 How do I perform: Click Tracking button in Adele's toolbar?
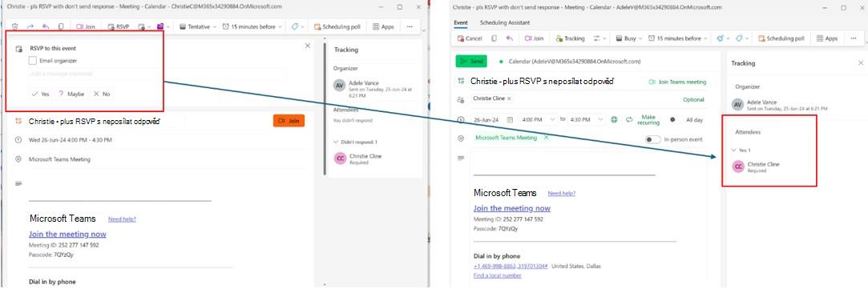570,38
